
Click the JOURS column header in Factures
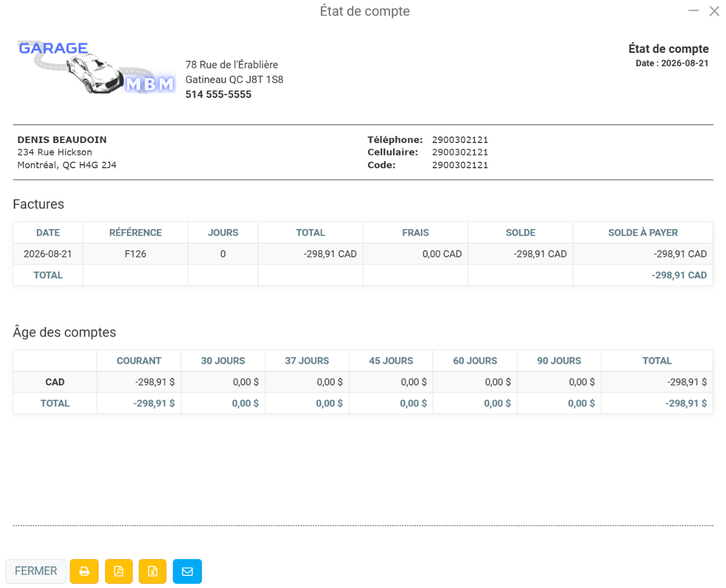[x=223, y=233]
